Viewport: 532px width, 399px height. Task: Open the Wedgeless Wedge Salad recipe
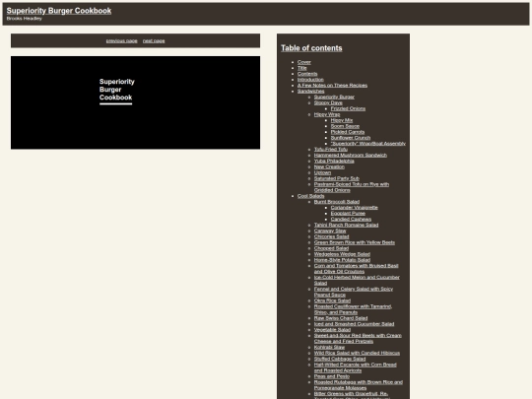342,254
